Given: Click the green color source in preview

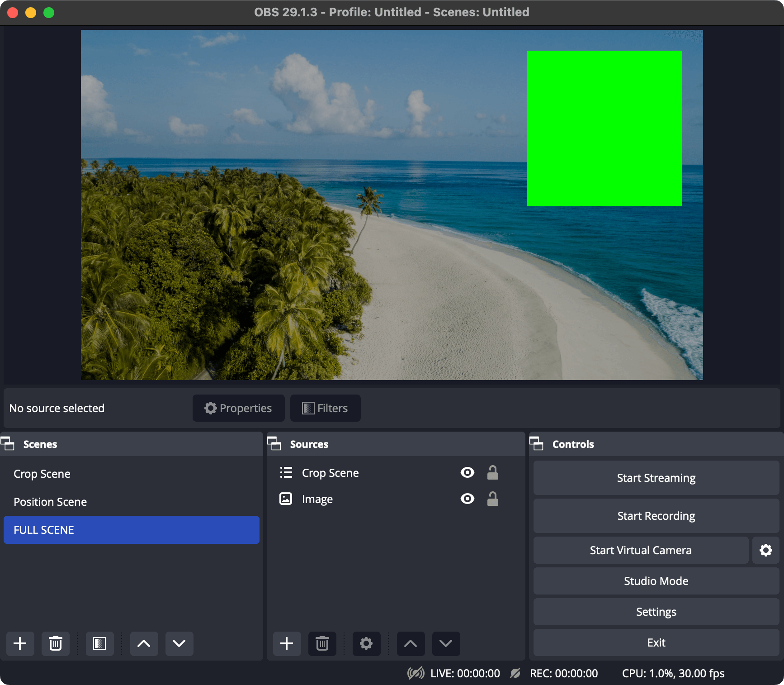Looking at the screenshot, I should (x=604, y=128).
